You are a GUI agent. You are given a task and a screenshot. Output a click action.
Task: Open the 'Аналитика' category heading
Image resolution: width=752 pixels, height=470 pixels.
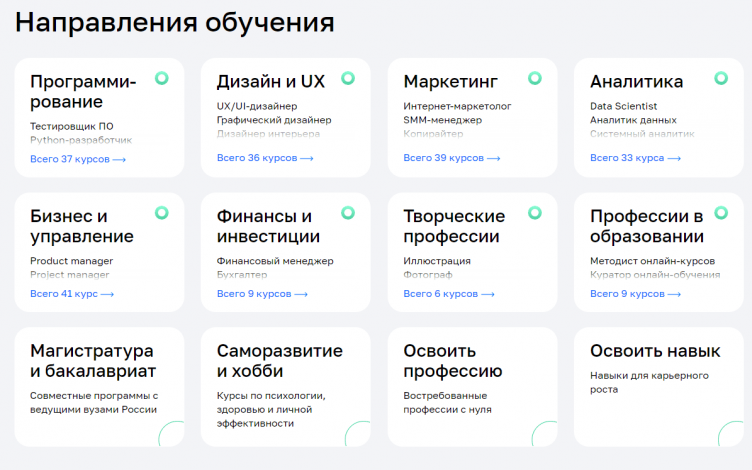coord(636,82)
